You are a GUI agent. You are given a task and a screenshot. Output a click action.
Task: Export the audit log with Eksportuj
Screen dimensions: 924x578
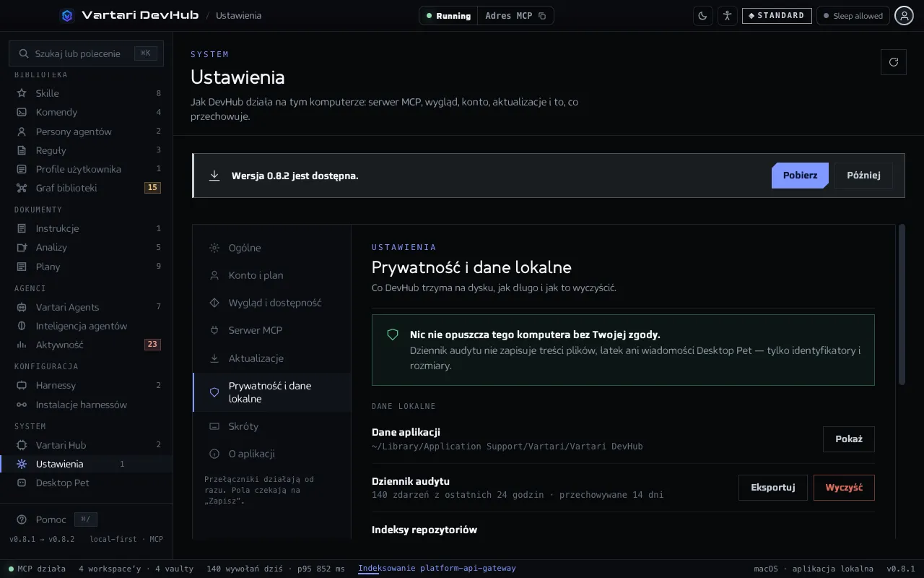coord(773,488)
